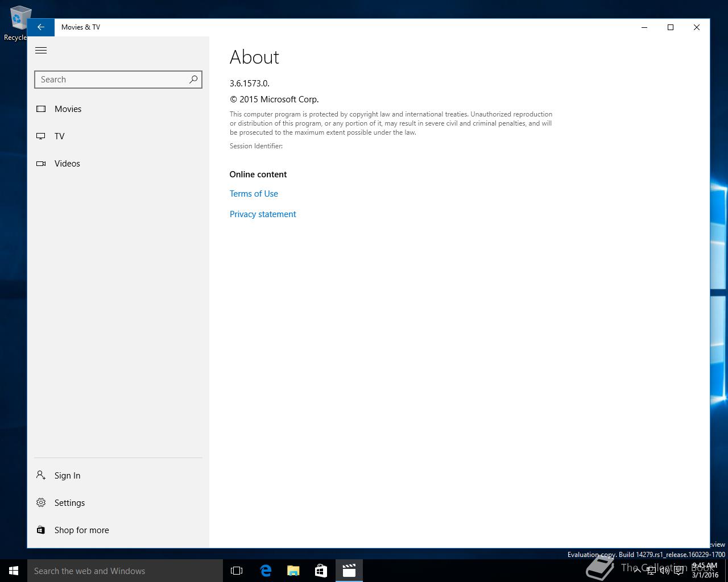
Task: Click the taskbar clock and date
Action: [x=705, y=571]
